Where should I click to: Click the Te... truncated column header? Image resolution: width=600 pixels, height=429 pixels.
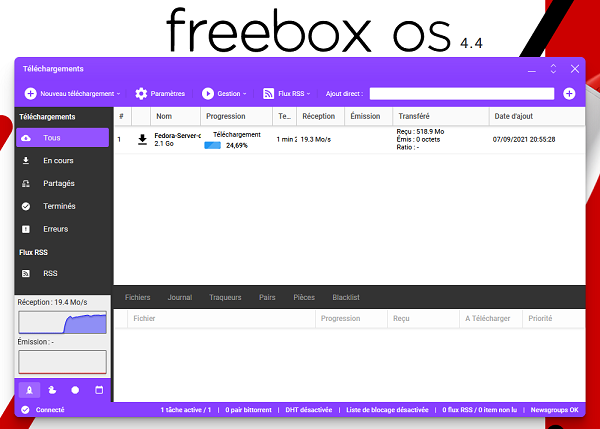coord(285,116)
